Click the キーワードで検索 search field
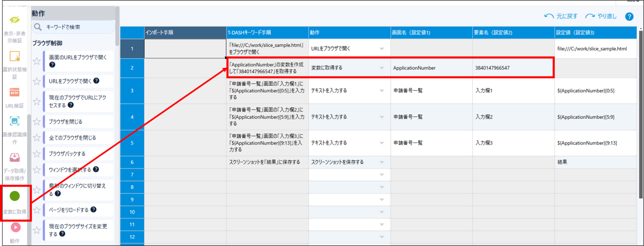644x246 pixels. [x=73, y=27]
